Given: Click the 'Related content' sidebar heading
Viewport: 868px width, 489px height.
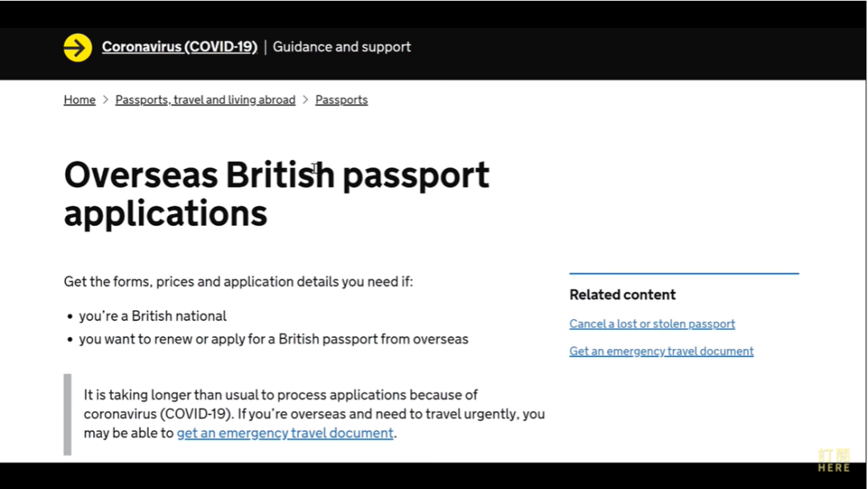Looking at the screenshot, I should click(622, 294).
